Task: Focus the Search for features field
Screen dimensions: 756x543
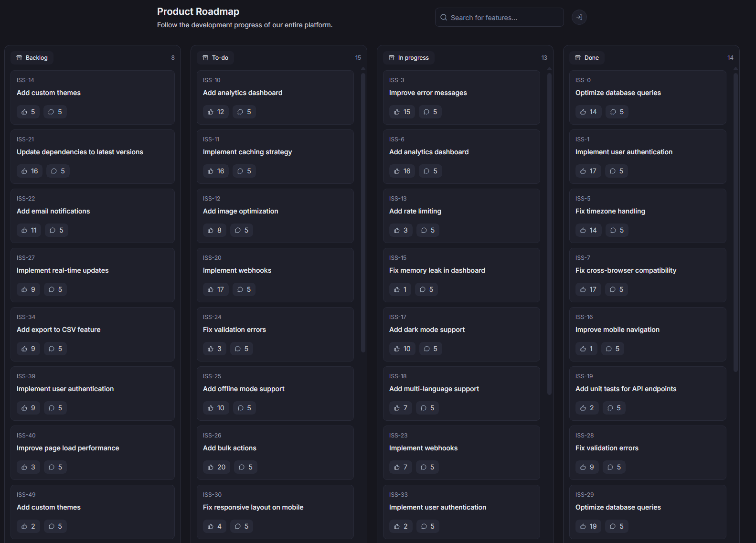Action: coord(499,17)
